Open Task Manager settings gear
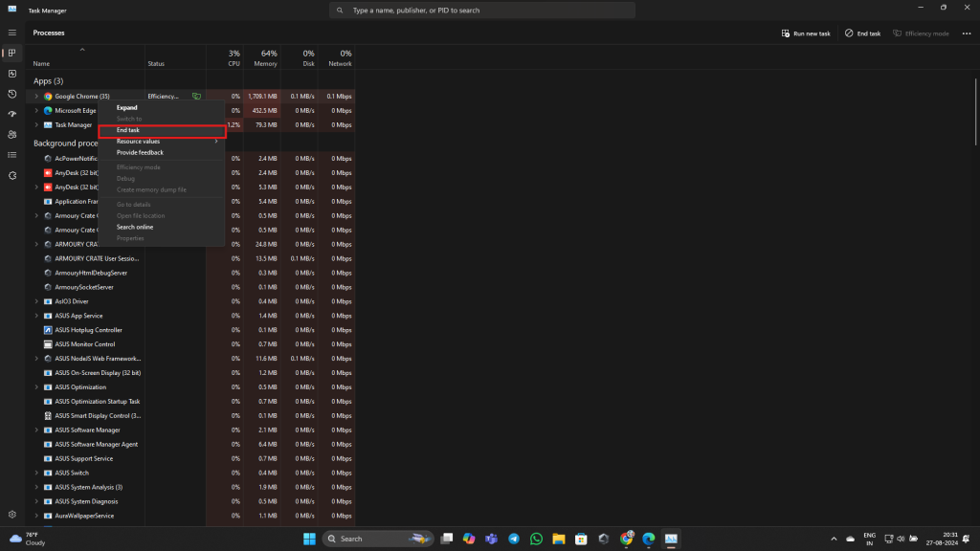The image size is (980, 551). (12, 515)
